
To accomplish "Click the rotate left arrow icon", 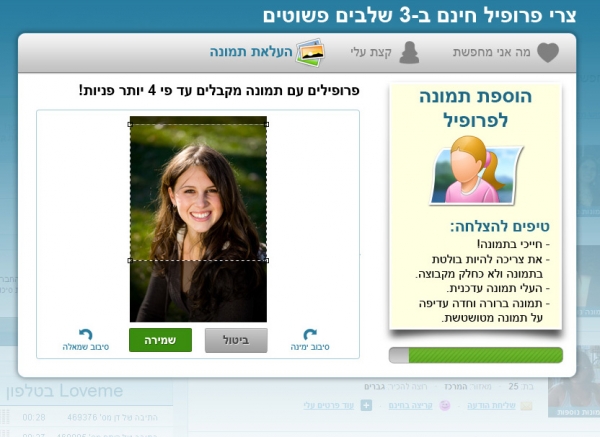I will 86,334.
